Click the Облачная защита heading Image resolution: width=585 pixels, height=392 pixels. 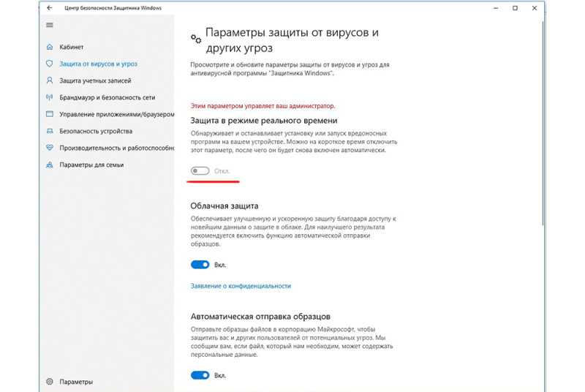tap(224, 206)
